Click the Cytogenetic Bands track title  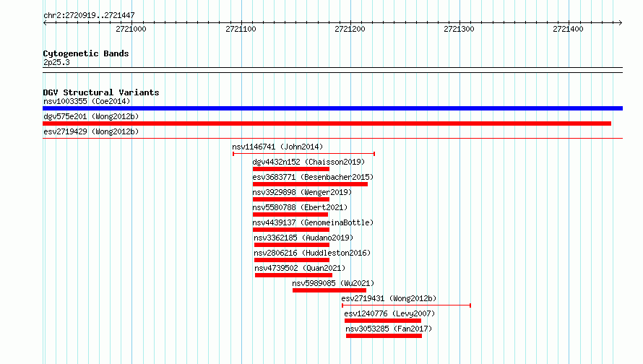(x=86, y=53)
